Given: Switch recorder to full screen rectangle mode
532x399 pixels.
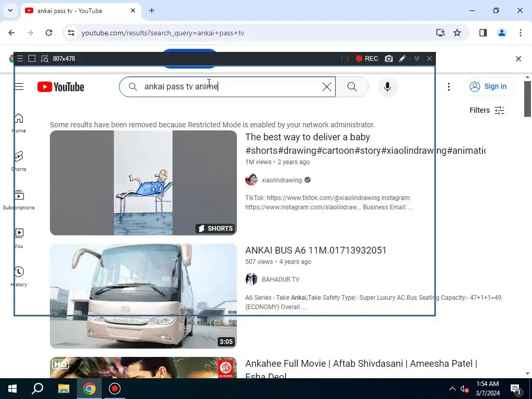Looking at the screenshot, I should click(32, 59).
